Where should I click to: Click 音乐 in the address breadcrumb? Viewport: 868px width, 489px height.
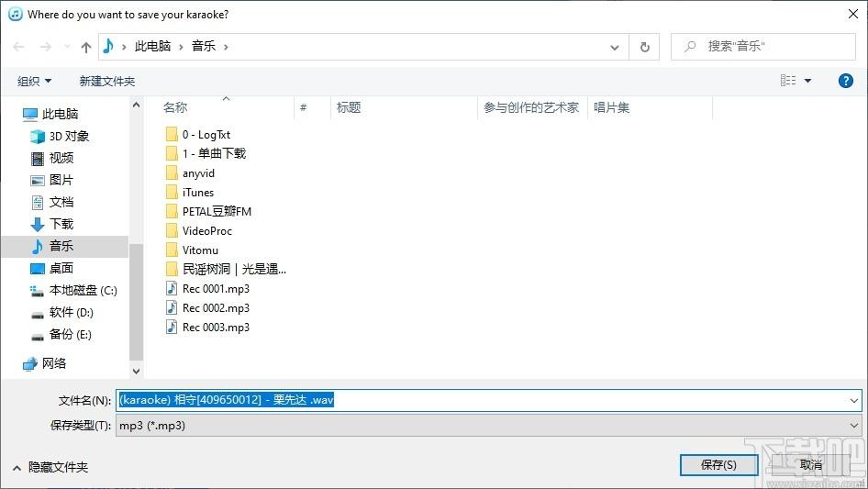(x=203, y=47)
